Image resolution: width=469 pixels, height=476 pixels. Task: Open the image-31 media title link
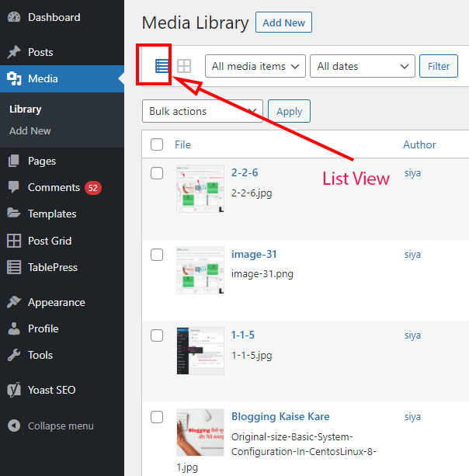pyautogui.click(x=254, y=254)
